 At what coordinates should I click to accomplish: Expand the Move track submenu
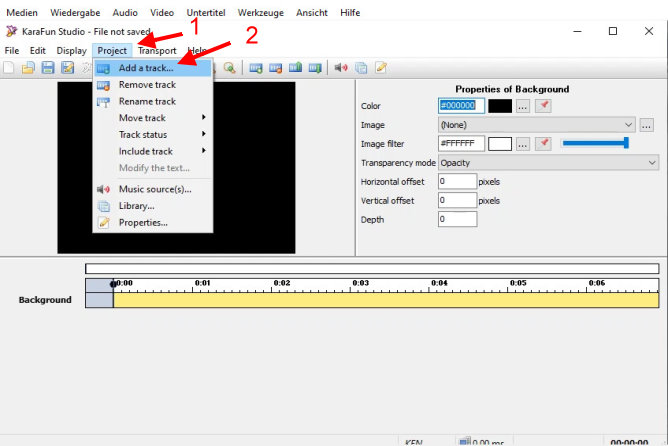click(x=160, y=118)
